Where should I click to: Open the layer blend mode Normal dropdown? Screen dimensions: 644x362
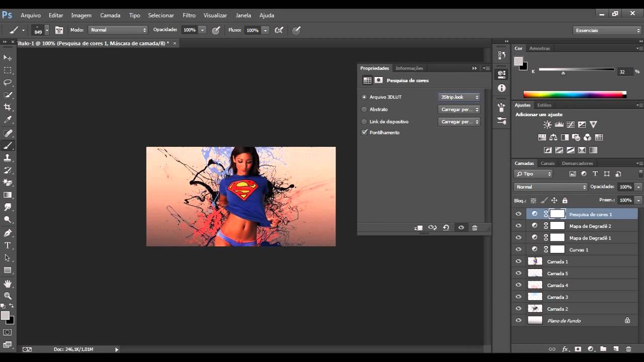point(550,187)
